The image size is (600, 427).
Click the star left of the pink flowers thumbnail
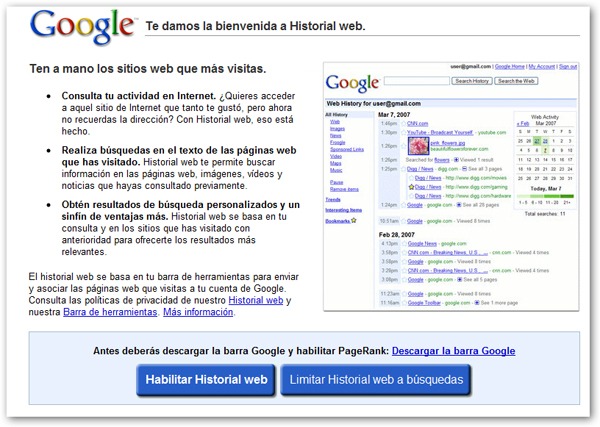click(x=403, y=146)
